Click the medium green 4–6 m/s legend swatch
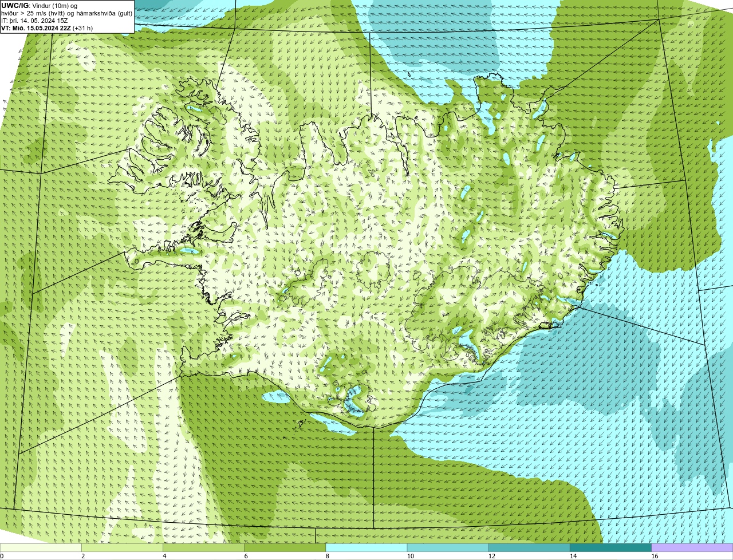 click(x=203, y=548)
